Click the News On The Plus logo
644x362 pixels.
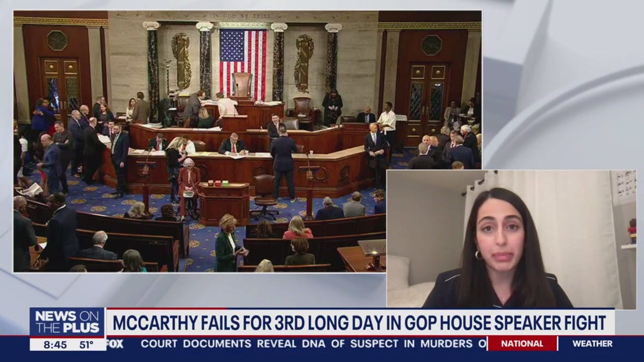67,322
